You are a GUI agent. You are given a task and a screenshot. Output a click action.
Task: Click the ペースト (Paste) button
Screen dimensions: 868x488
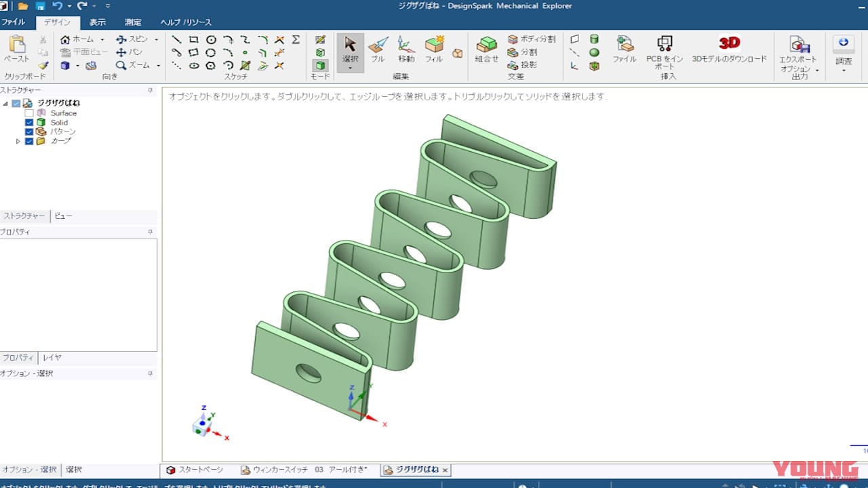coord(17,47)
